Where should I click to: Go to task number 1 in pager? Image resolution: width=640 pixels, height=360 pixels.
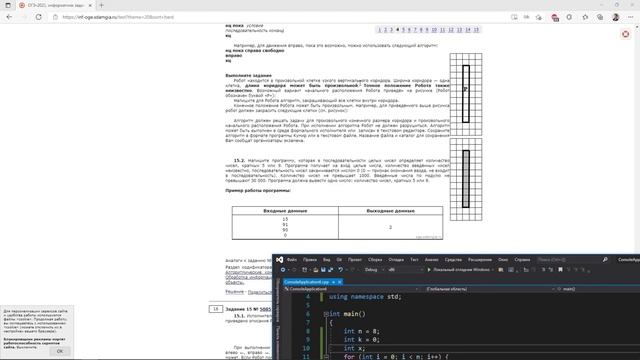pos(379,30)
